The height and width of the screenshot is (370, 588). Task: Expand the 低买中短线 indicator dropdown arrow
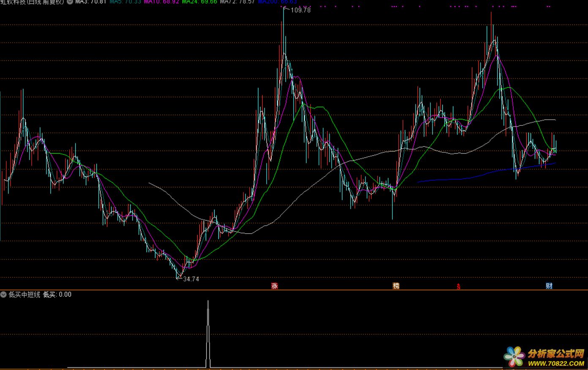(x=4, y=294)
